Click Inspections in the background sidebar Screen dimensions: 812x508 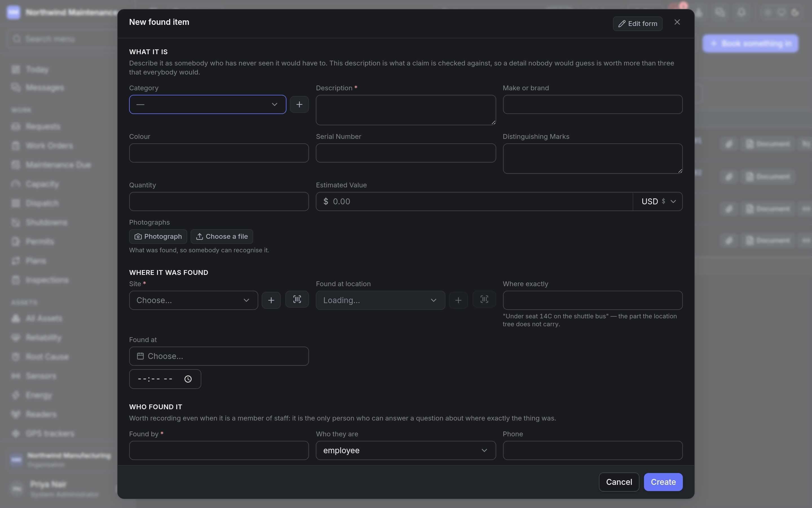click(47, 280)
